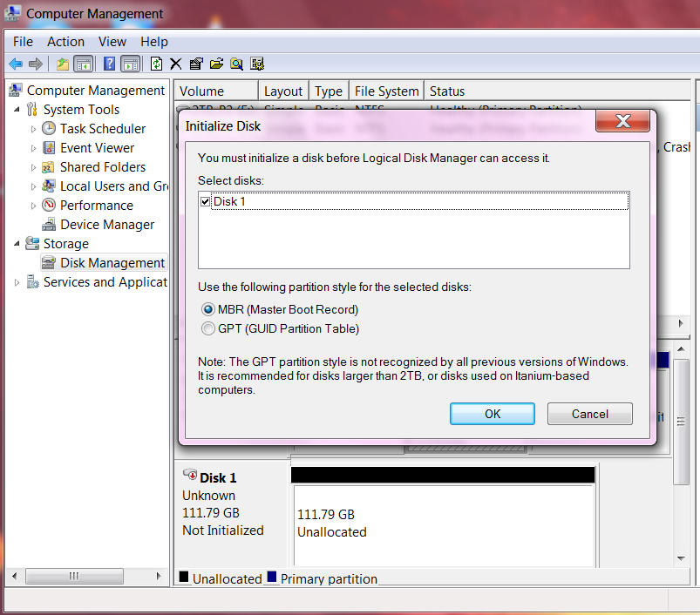Choose GPT (GUID Partition Table) option
The height and width of the screenshot is (615, 700).
[208, 328]
